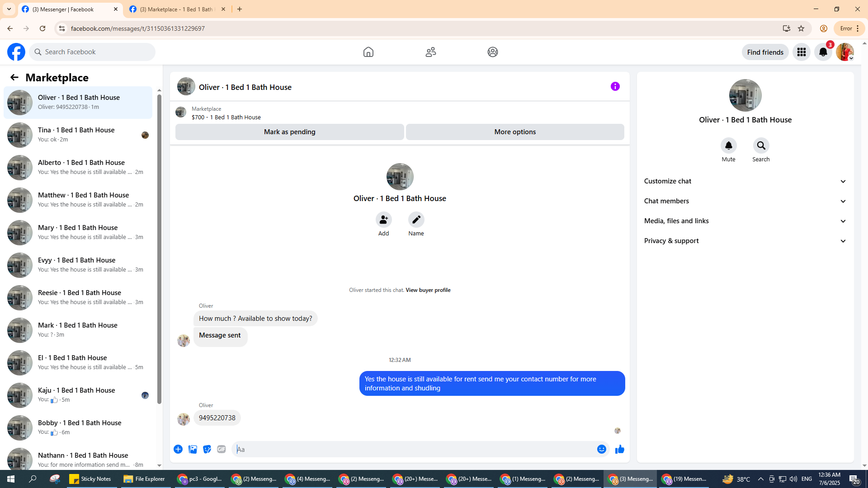Viewport: 868px width, 488px height.
Task: Click Mark as pending button
Action: [289, 132]
